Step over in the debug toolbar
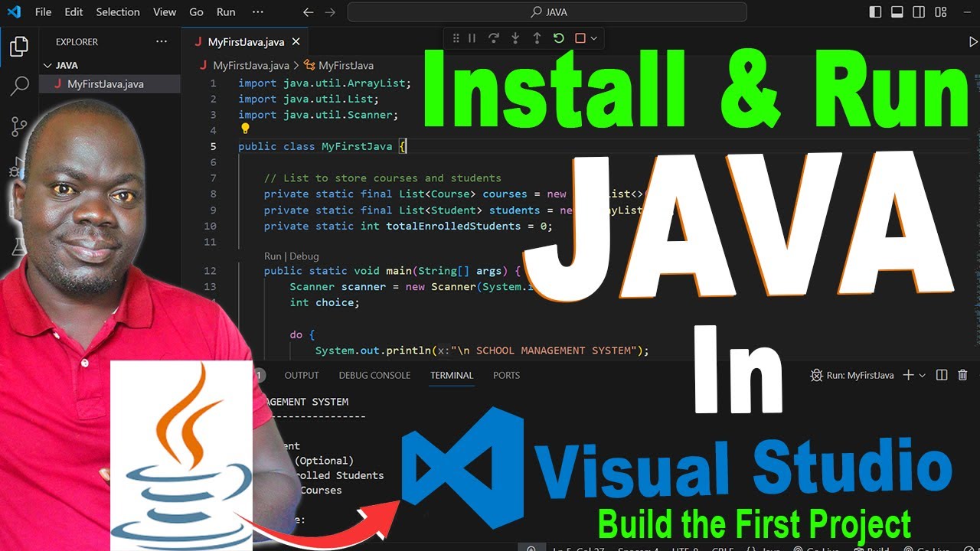Image resolution: width=980 pixels, height=551 pixels. 493,38
